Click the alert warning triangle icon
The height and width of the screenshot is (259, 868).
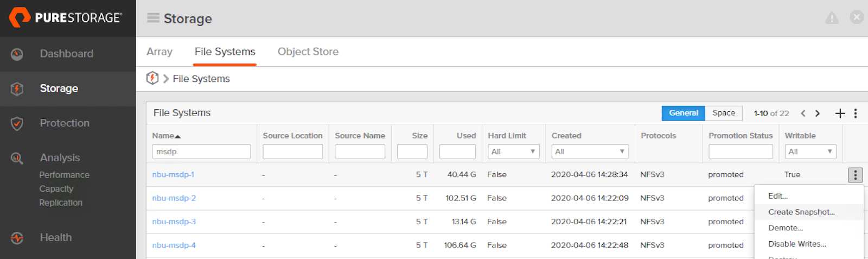tap(832, 18)
